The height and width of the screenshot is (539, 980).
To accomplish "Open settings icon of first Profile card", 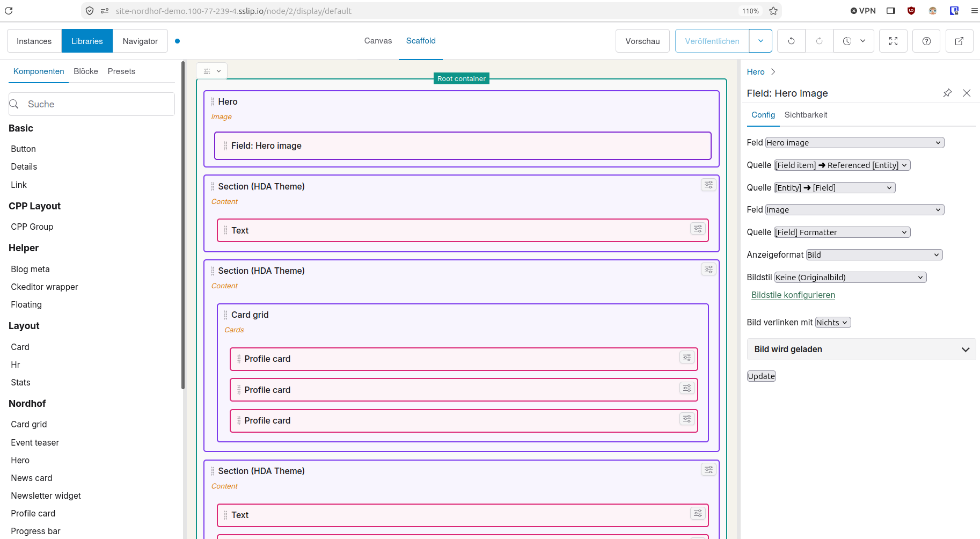I will point(687,357).
